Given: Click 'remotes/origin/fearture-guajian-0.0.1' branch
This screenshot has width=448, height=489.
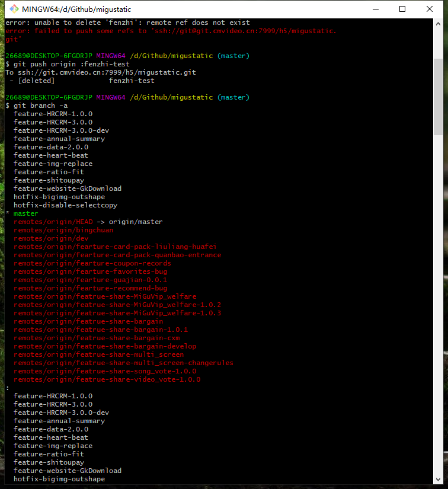Looking at the screenshot, I should point(91,280).
